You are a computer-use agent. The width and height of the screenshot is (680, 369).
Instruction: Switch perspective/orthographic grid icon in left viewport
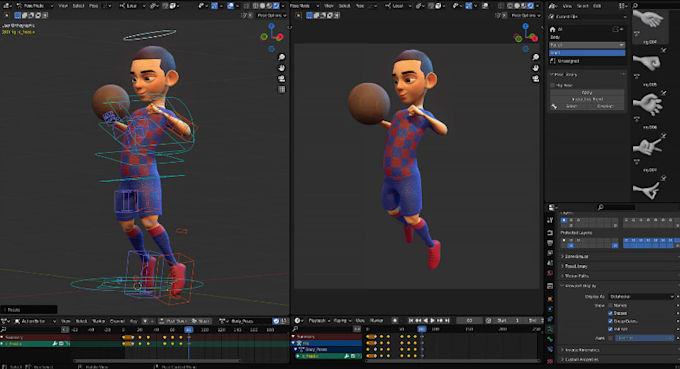click(281, 89)
